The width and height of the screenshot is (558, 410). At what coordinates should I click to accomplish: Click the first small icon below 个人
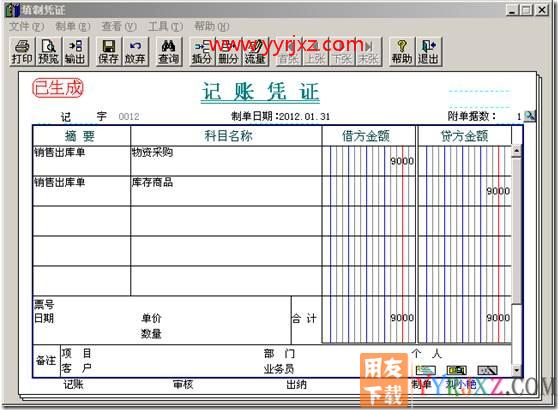pos(426,370)
